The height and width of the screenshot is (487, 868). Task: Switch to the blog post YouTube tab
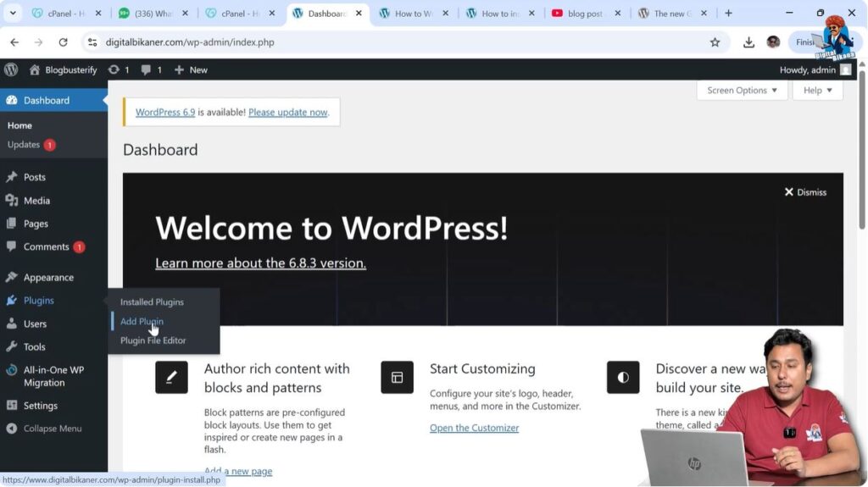pyautogui.click(x=587, y=14)
